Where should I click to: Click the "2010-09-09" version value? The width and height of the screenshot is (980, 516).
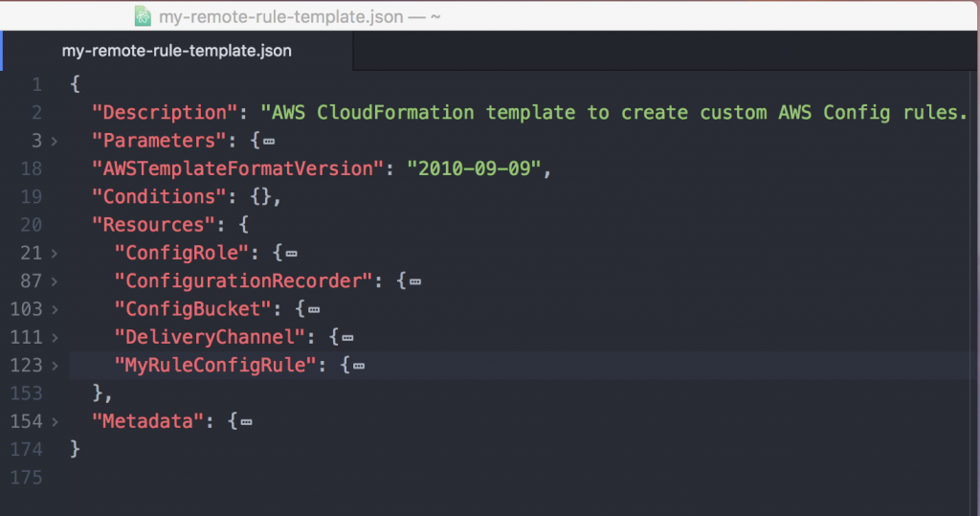474,168
